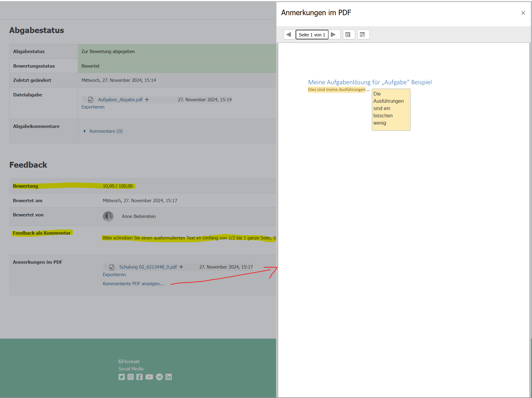Open the Facebook footer icon
532x398 pixels.
[140, 377]
